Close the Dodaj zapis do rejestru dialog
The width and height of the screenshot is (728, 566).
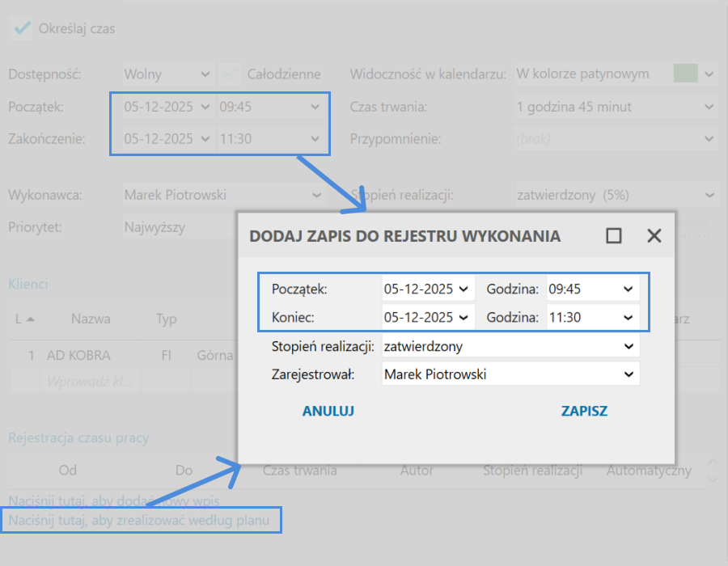[x=654, y=235]
